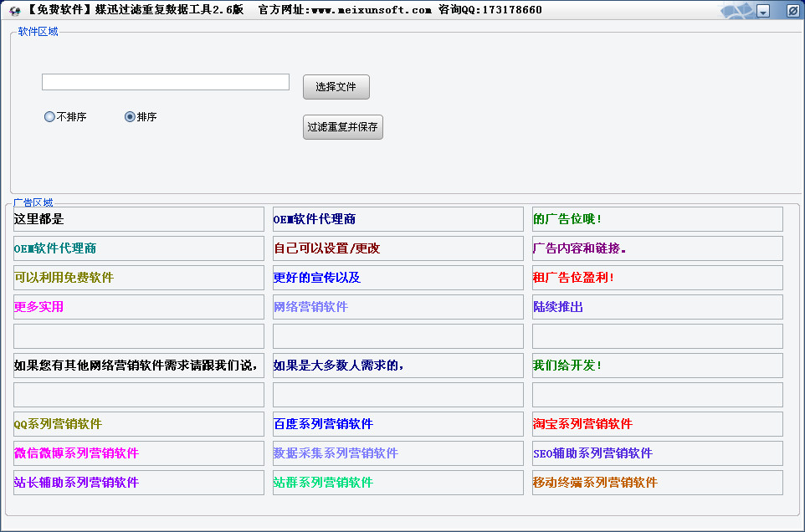Click 如果您有其他网络营销软件需求请跟我们说, text

[139, 366]
